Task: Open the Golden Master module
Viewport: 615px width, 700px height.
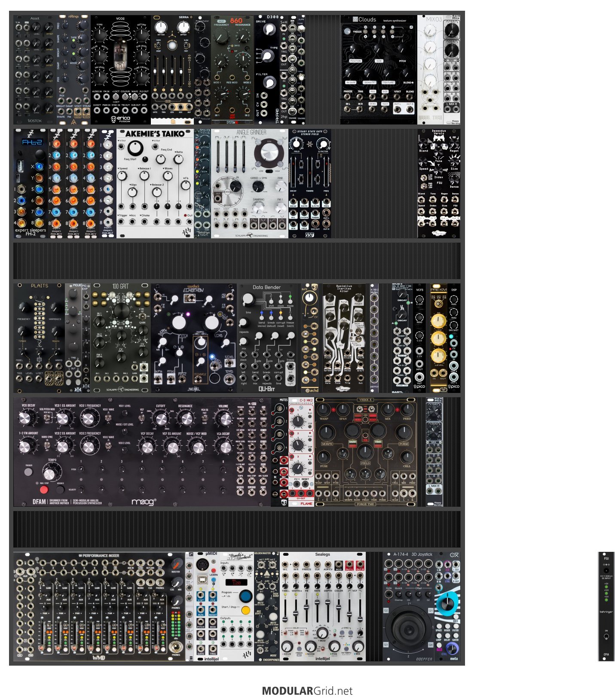Action: pos(267,607)
